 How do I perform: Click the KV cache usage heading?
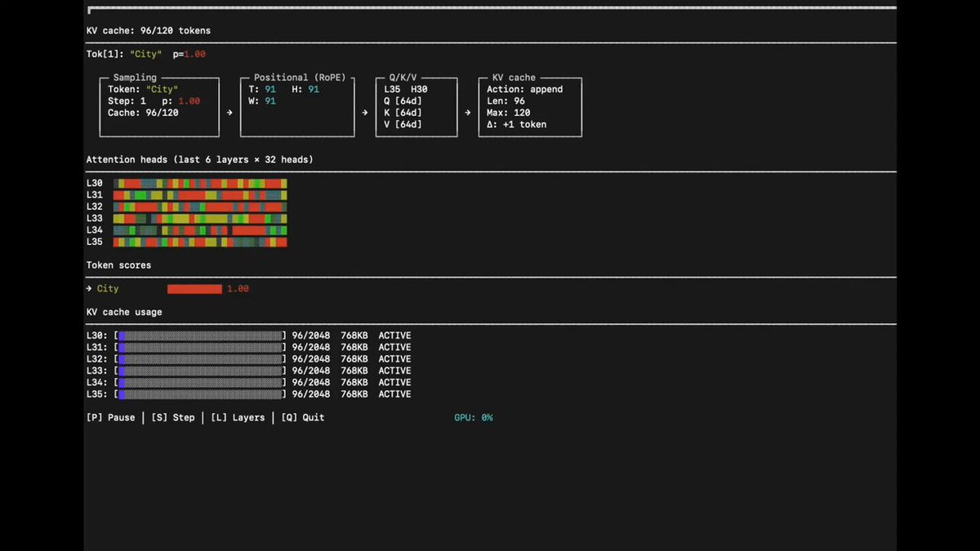pyautogui.click(x=124, y=312)
